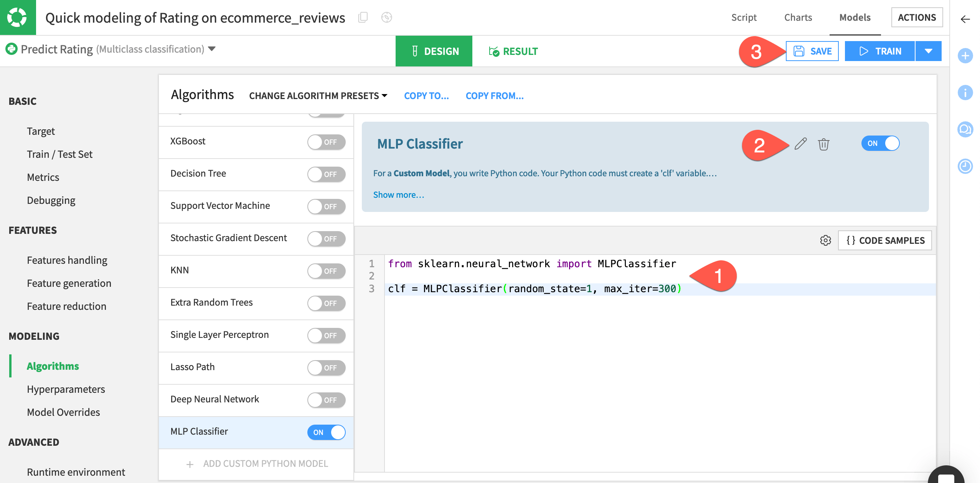Disable the MLP Classifier algorithm
The image size is (980, 483).
[x=327, y=432]
